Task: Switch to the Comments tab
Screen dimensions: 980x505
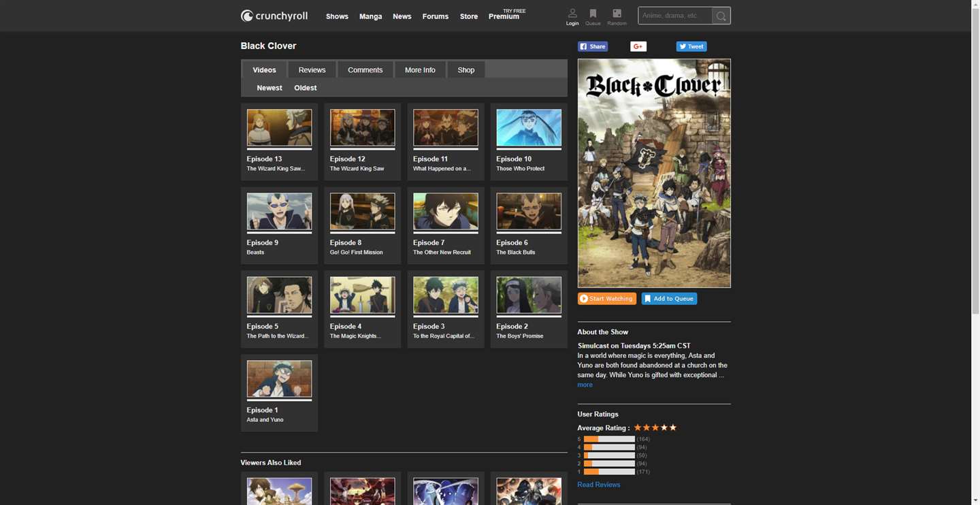Action: click(365, 69)
